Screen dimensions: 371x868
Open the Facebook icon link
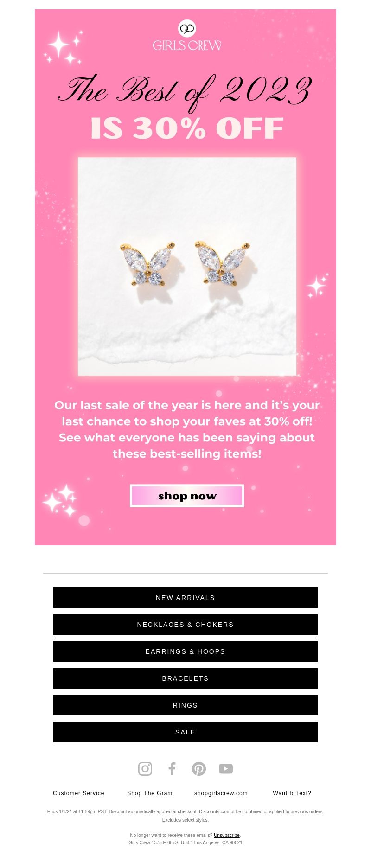click(x=172, y=769)
